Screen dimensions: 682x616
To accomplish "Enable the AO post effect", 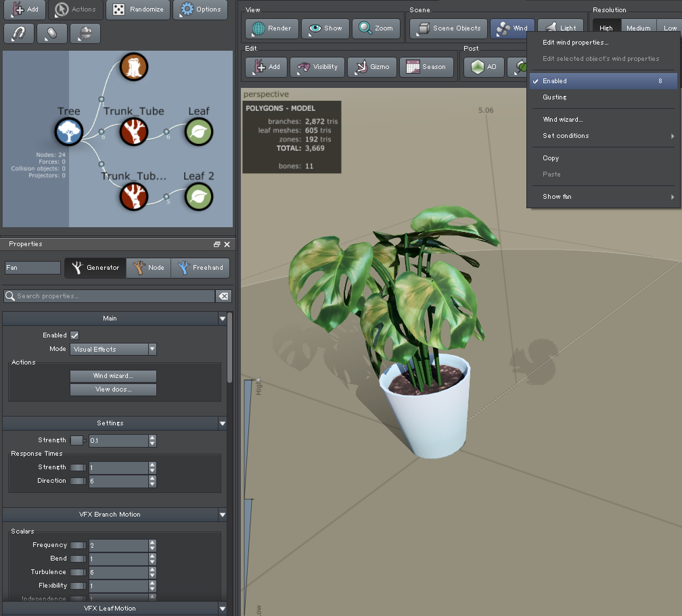I will click(x=484, y=67).
